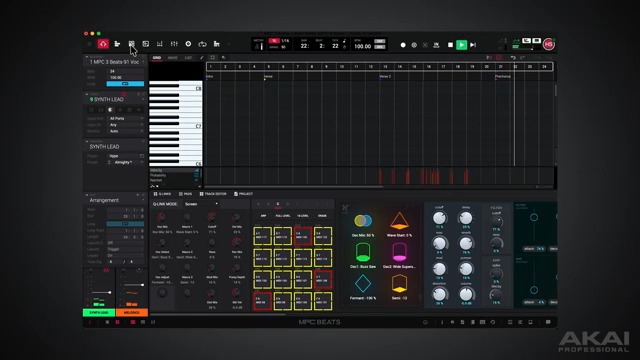The width and height of the screenshot is (640, 360).
Task: Click the Cutoff Q-Link knob
Action: pos(211,217)
